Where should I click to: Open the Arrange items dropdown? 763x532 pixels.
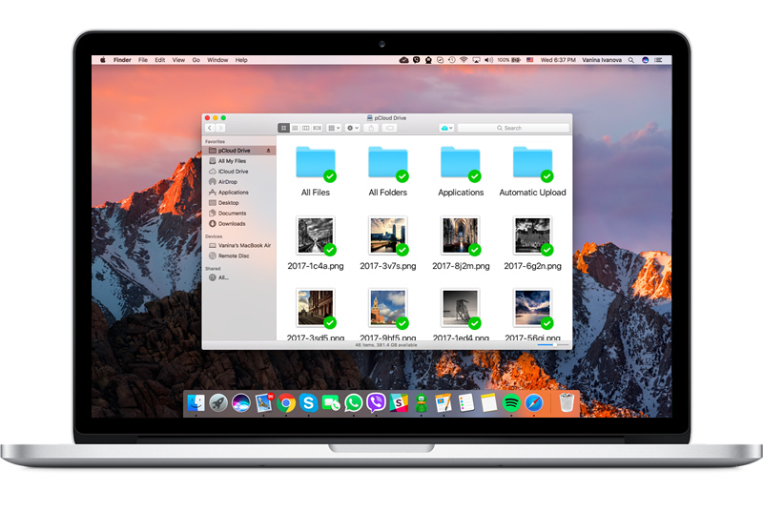(333, 128)
